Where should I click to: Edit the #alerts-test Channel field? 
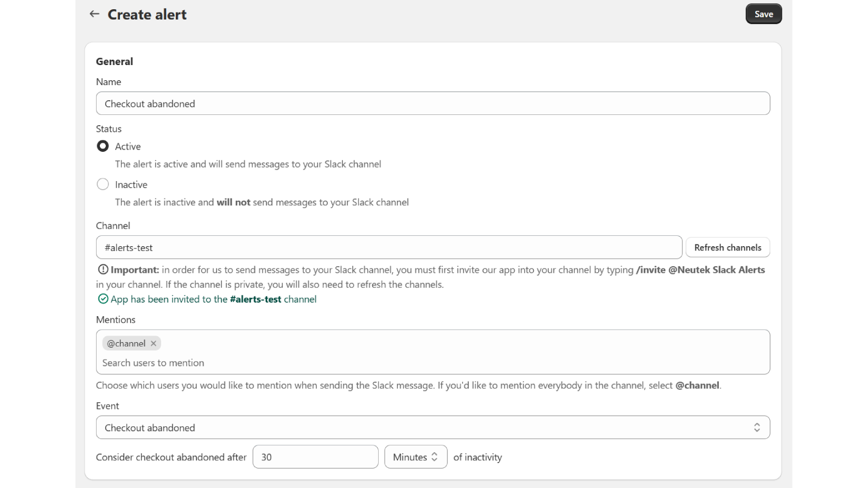click(x=388, y=247)
